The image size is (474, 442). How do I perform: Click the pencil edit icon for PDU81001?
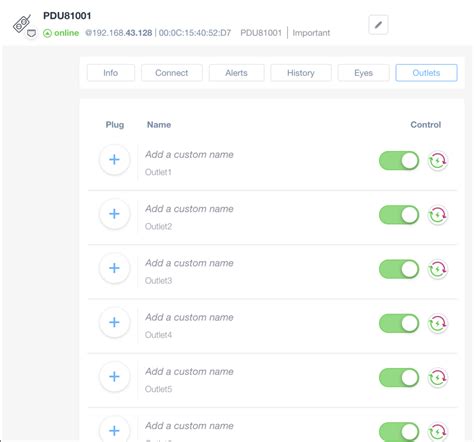(x=378, y=25)
